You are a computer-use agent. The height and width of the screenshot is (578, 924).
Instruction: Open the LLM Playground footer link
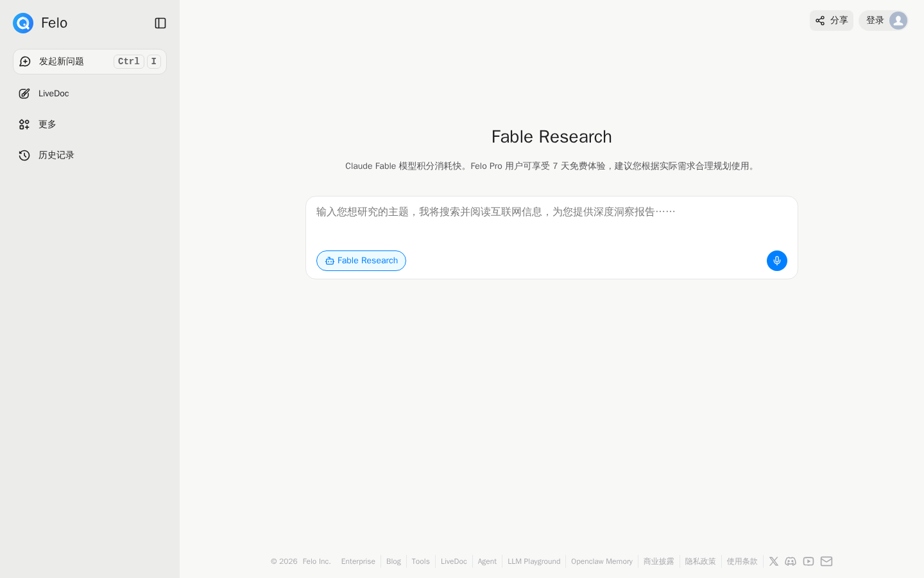[x=534, y=561]
